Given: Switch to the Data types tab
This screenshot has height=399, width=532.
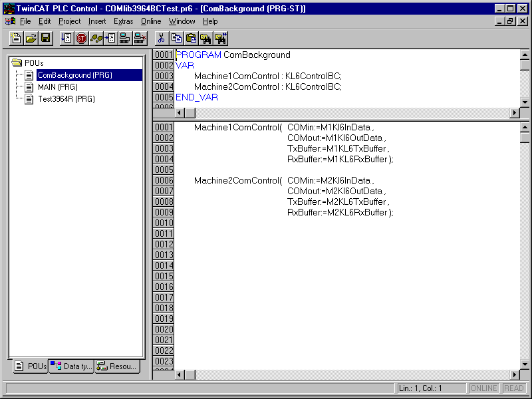Looking at the screenshot, I should [x=71, y=366].
